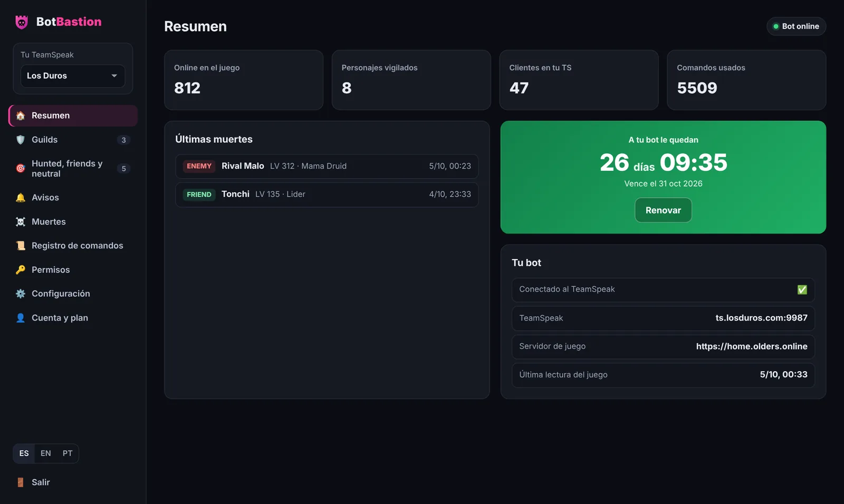Image resolution: width=844 pixels, height=504 pixels.
Task: Log out with Salir
Action: 73,482
